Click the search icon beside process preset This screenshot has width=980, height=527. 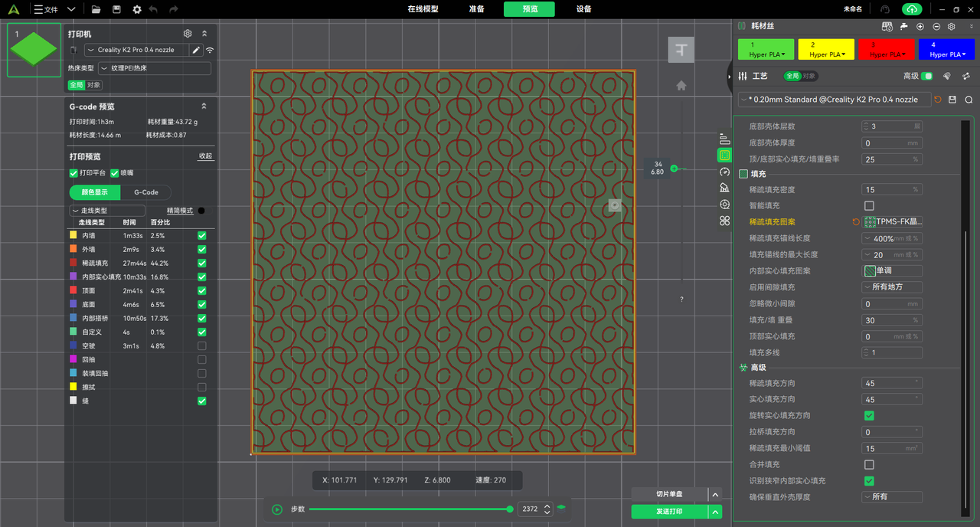[969, 100]
